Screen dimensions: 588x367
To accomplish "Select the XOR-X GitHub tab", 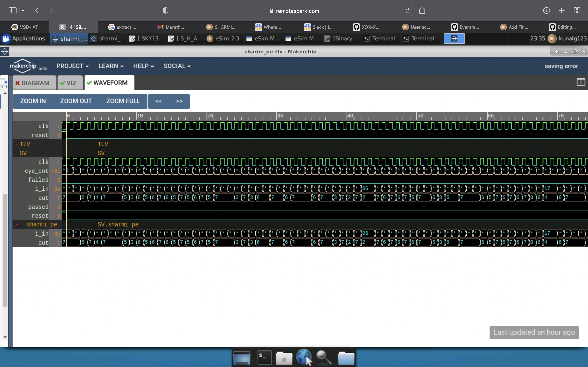I will (367, 27).
